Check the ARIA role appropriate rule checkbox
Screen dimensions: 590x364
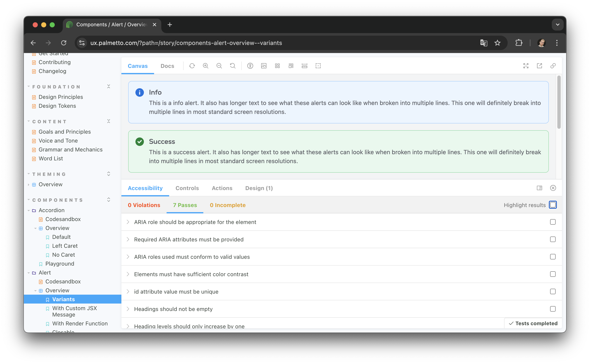point(553,222)
